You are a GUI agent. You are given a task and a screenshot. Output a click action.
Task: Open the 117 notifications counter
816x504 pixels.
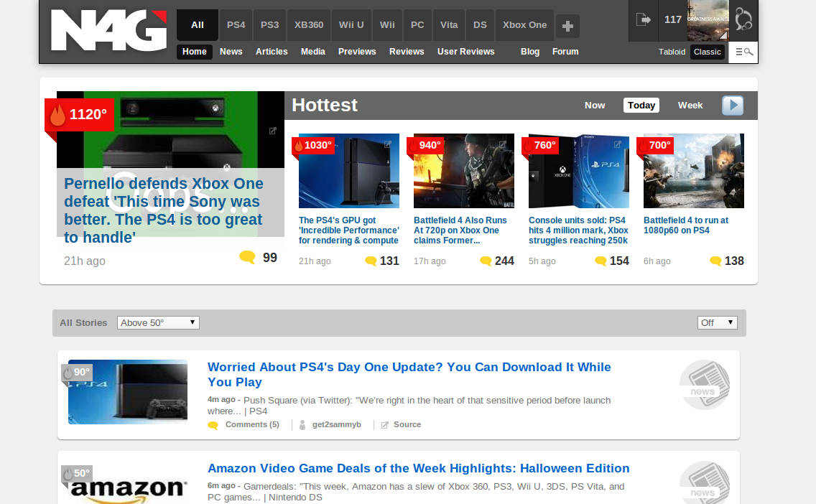pyautogui.click(x=673, y=20)
